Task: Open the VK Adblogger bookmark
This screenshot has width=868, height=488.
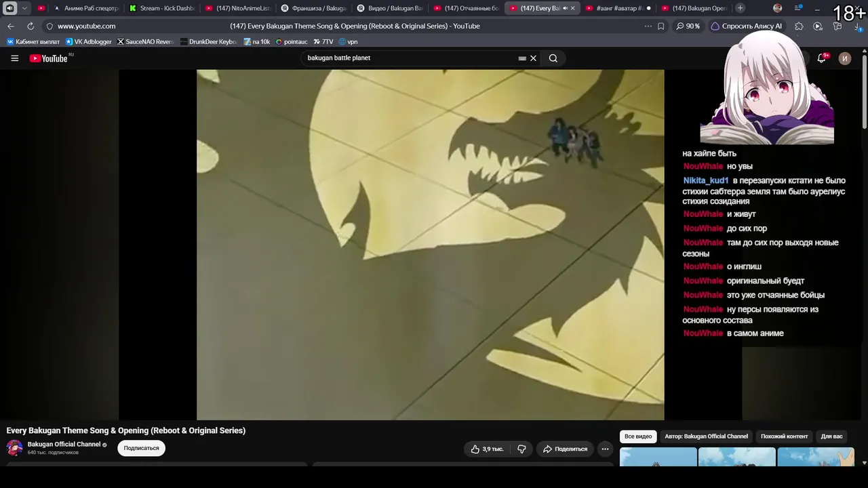Action: (89, 42)
